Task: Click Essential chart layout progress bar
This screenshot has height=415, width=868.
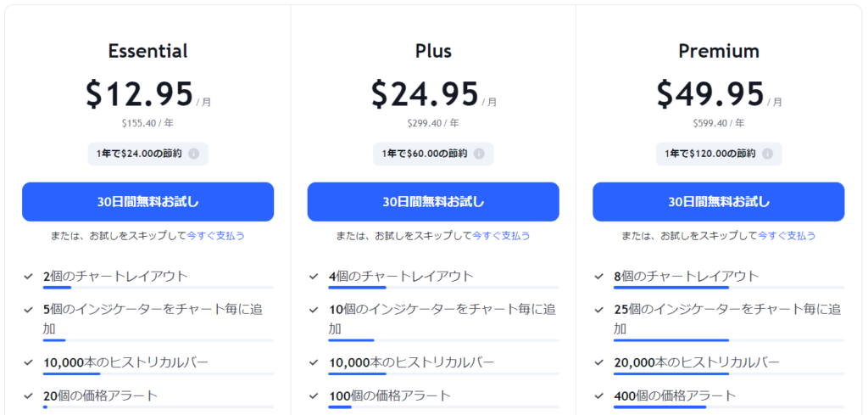Action: coord(158,288)
